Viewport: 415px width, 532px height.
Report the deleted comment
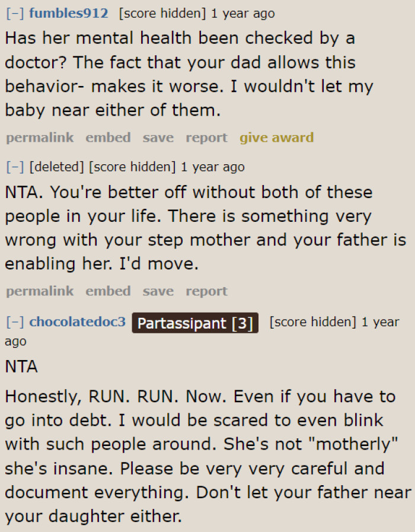[206, 291]
